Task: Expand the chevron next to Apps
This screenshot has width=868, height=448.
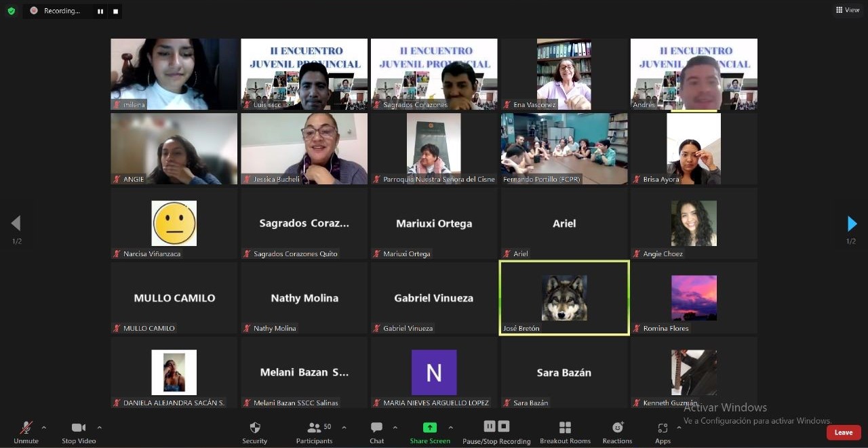Action: (x=679, y=428)
